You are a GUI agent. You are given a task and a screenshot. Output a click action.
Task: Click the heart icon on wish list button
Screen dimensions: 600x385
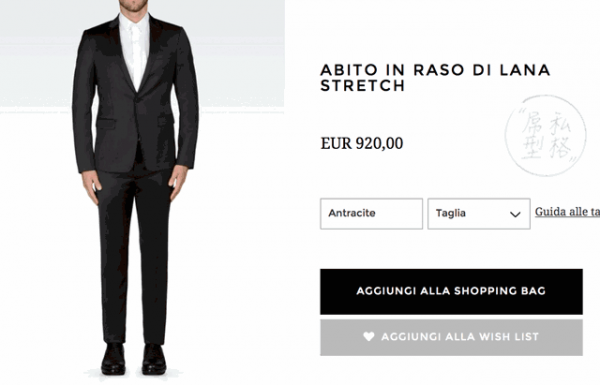368,336
